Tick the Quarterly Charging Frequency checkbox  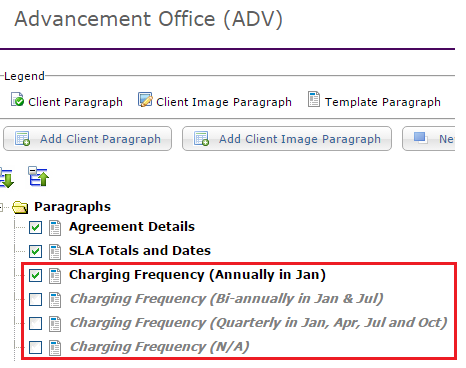point(35,323)
